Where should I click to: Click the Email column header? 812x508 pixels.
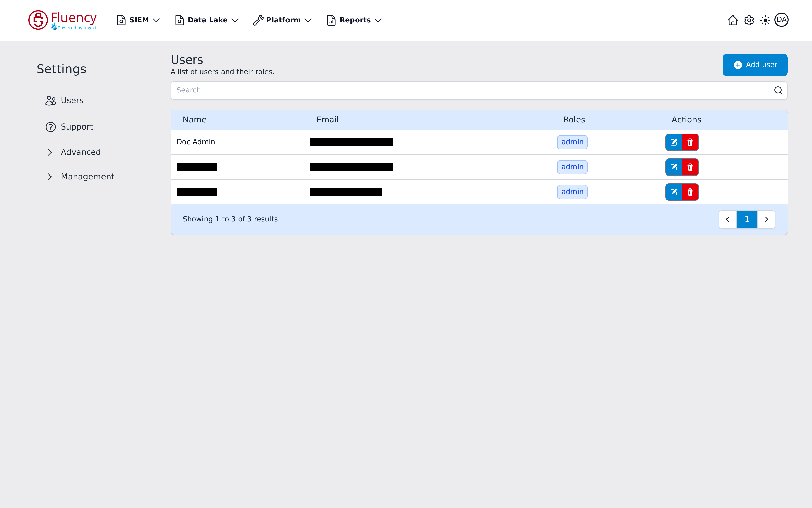tap(328, 120)
